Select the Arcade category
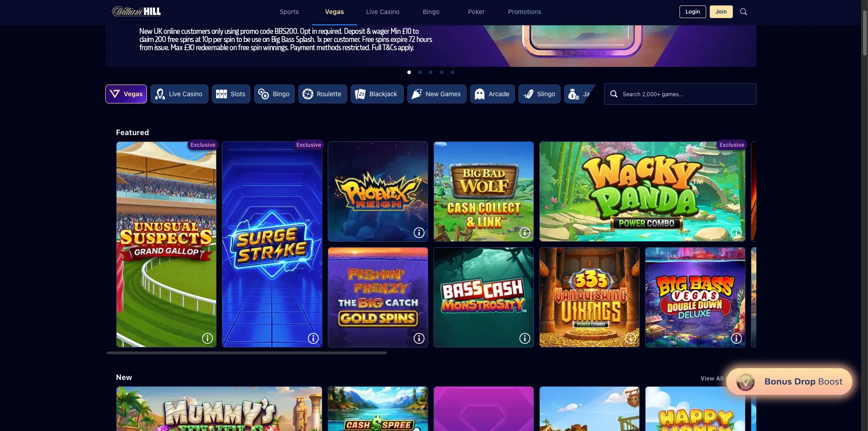The image size is (868, 431). [492, 94]
